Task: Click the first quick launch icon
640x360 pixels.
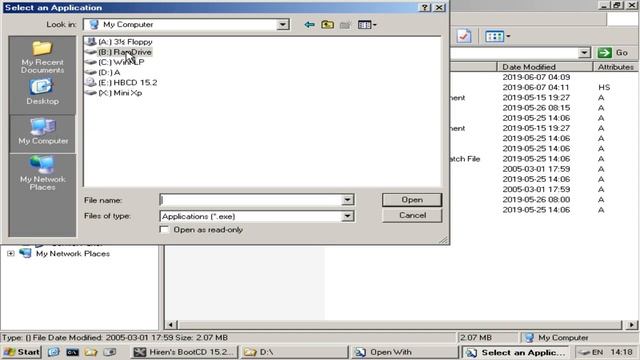Action: tap(53, 352)
